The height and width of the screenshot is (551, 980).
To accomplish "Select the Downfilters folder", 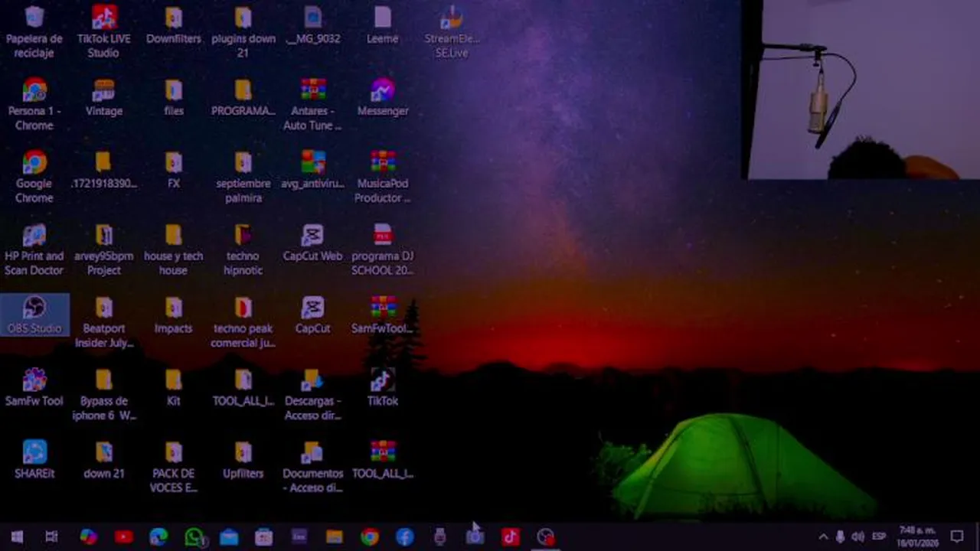I will 174,25.
